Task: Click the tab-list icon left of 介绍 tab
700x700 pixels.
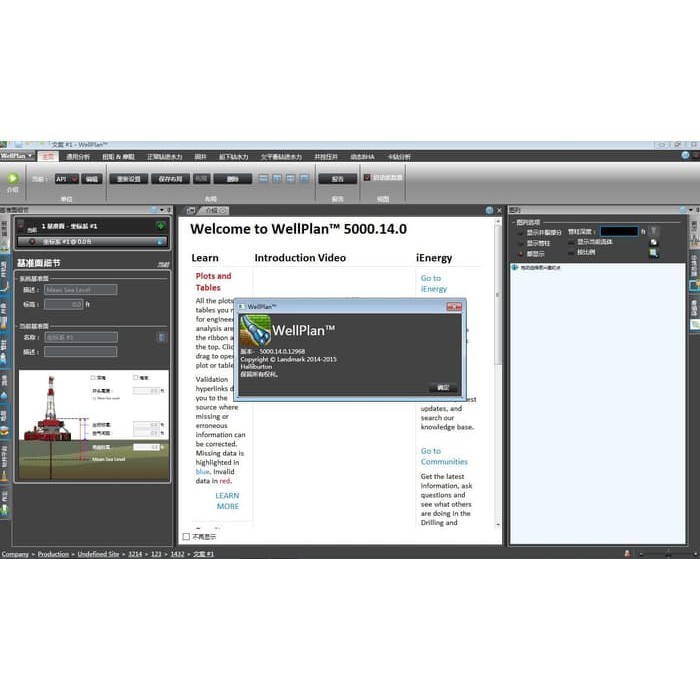Action: click(x=191, y=210)
